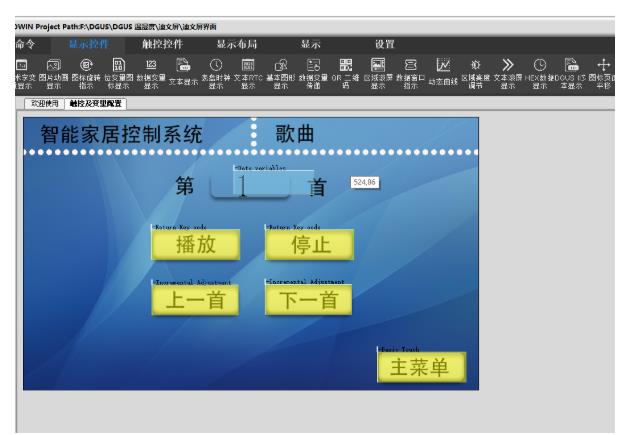
Task: Click the 图标页面平移 move-arrows tool
Action: tap(603, 74)
